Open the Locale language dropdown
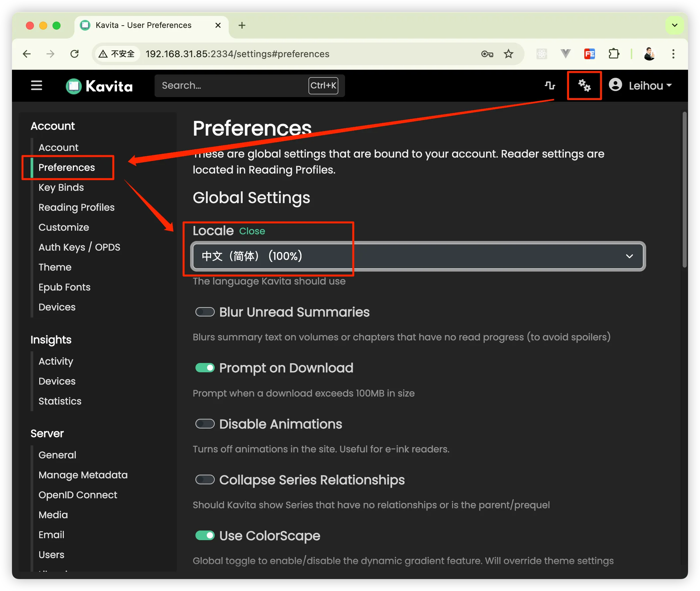Screen dimensions: 700x591 pos(418,256)
